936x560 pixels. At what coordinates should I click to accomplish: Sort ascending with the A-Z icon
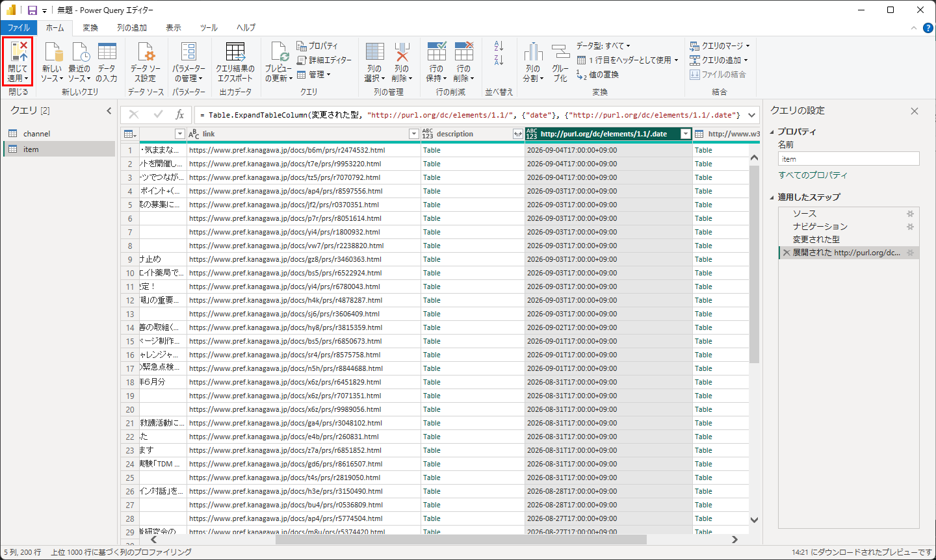click(499, 46)
